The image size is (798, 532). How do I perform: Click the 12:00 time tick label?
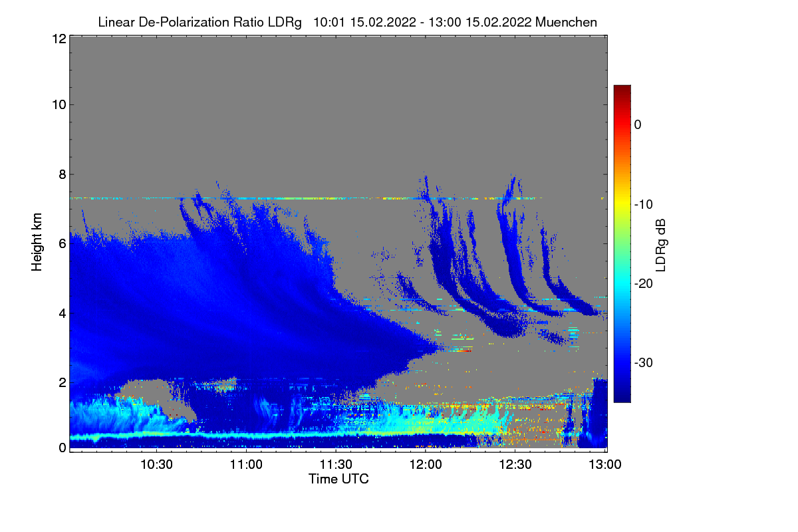click(x=426, y=464)
